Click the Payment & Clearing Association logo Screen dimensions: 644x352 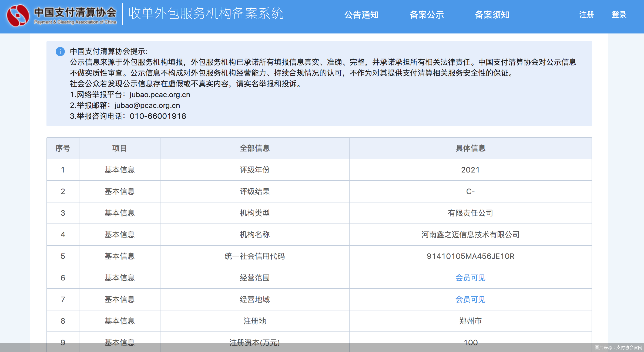tap(62, 16)
